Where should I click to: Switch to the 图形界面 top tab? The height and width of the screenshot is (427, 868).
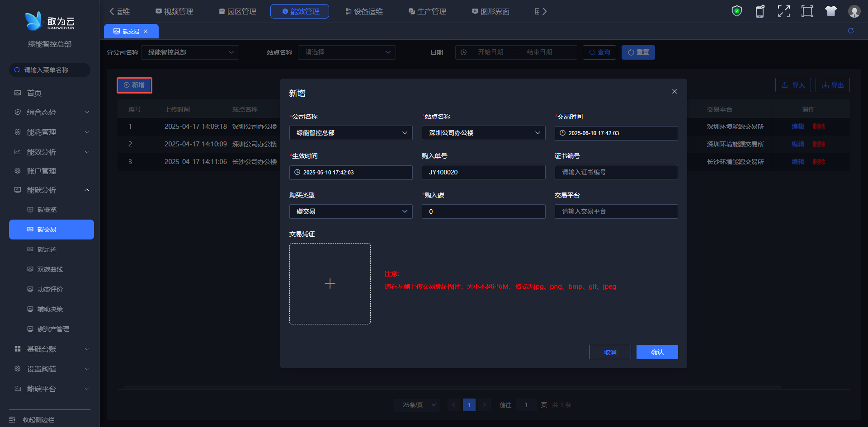(491, 11)
